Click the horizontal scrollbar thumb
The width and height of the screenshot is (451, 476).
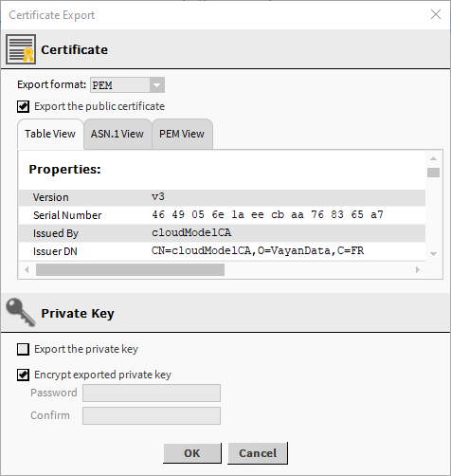tap(130, 270)
